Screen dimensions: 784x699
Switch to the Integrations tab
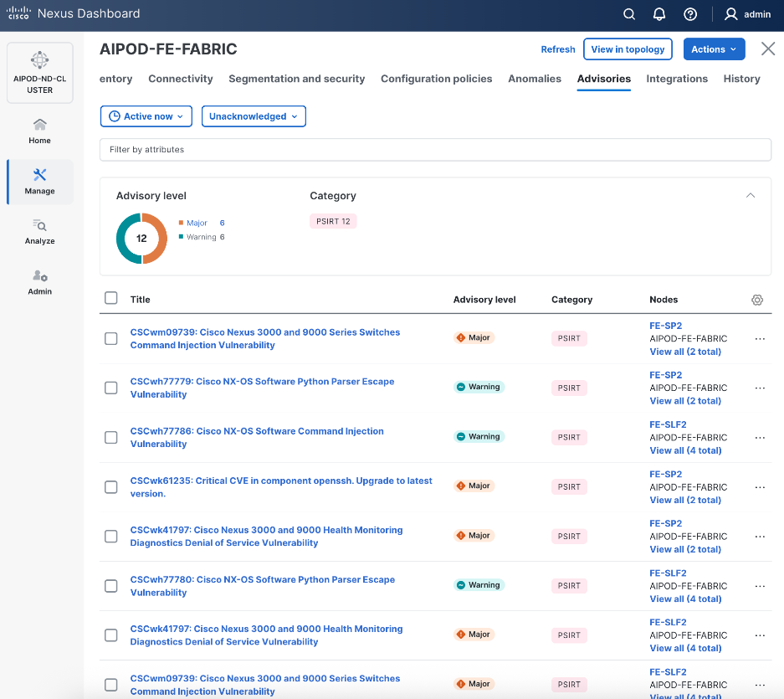pos(677,79)
